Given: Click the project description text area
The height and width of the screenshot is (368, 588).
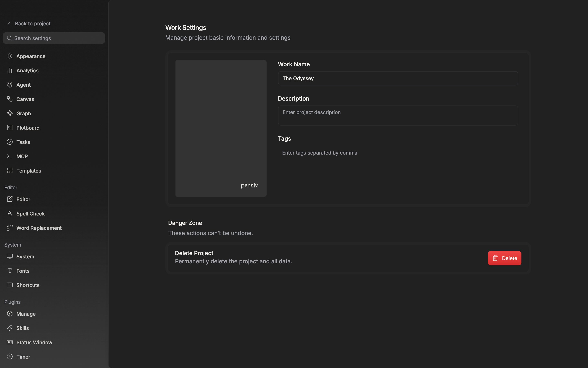Looking at the screenshot, I should [398, 115].
